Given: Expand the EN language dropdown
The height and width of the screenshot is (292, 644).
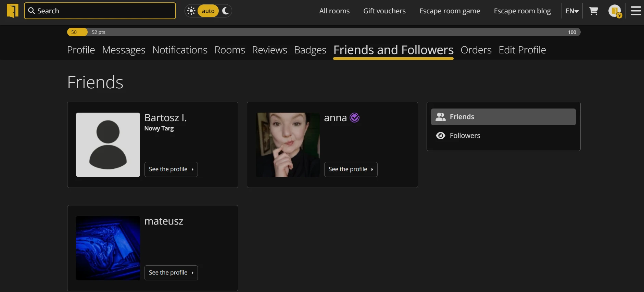Looking at the screenshot, I should click(572, 11).
